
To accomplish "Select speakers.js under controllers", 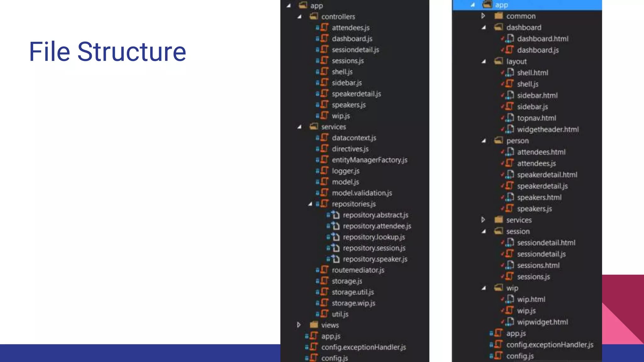I will [349, 105].
